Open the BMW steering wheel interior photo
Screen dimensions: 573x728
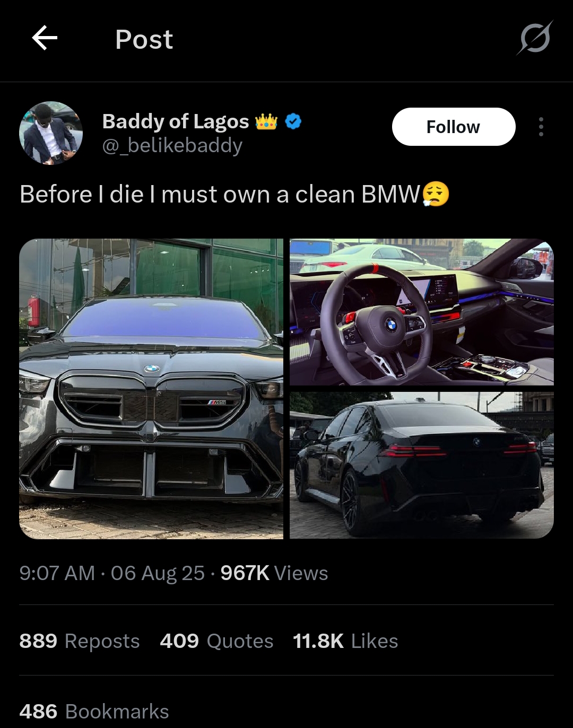421,312
